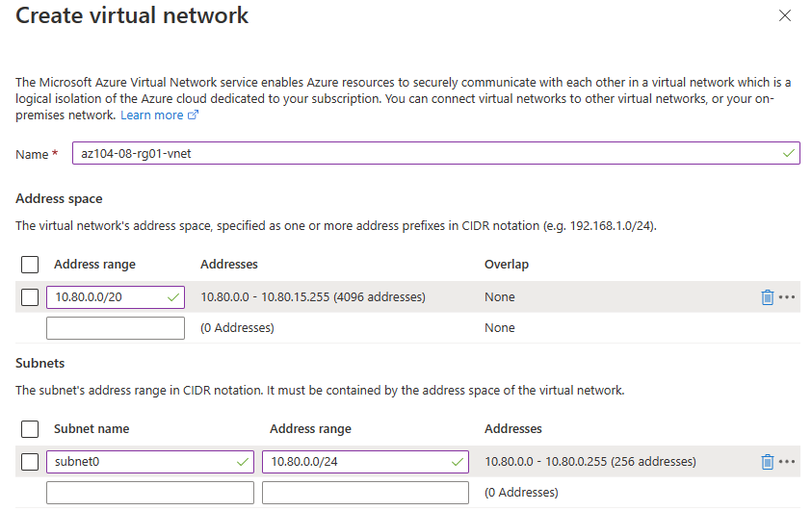Viewport: 812px width, 511px height.
Task: Edit the 10.80.0.0/24 subnet address range
Action: tap(366, 462)
